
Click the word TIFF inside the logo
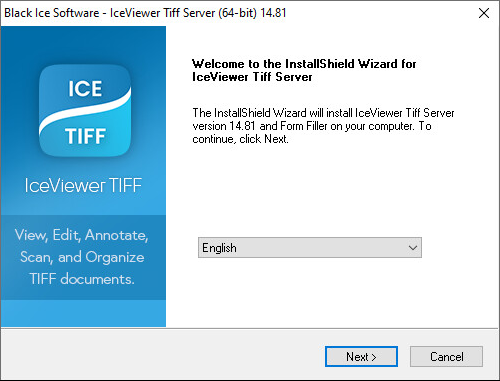85,136
